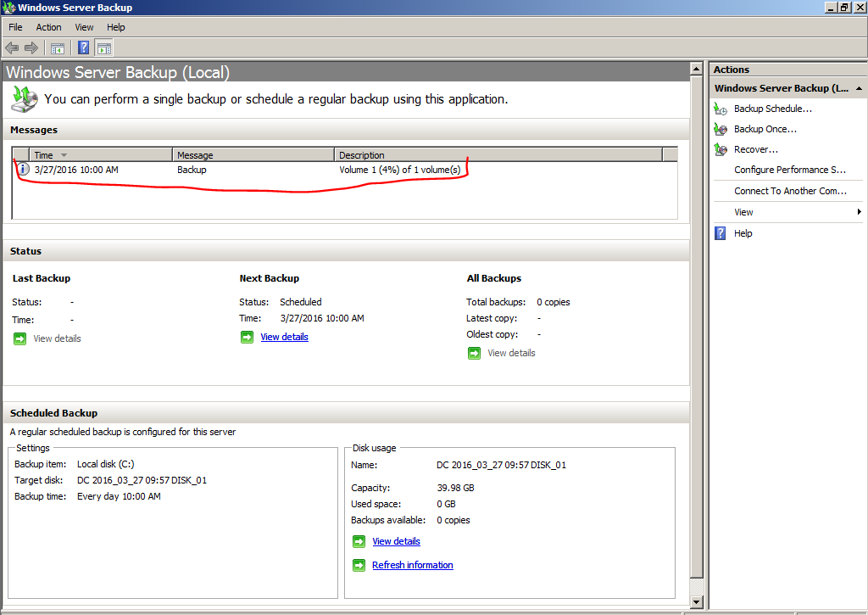This screenshot has width=868, height=615.
Task: Click the 39.98 GB capacity value
Action: coord(455,488)
